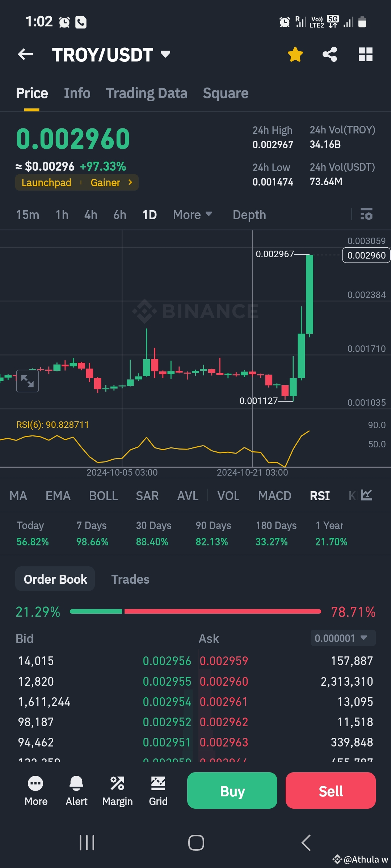Toggle the RSI indicator
Image resolution: width=391 pixels, height=868 pixels.
320,496
